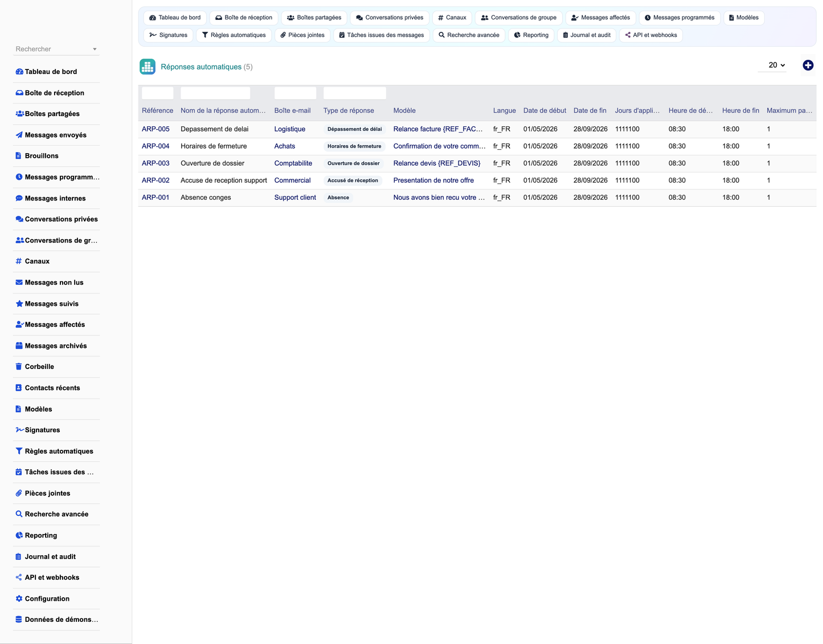Open Messages affectés in the sidebar
The image size is (823, 644).
[x=56, y=325]
